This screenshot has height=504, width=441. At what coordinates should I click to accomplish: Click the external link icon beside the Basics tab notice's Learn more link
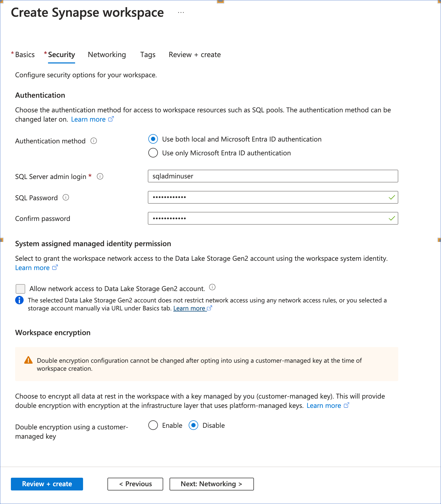coord(209,308)
